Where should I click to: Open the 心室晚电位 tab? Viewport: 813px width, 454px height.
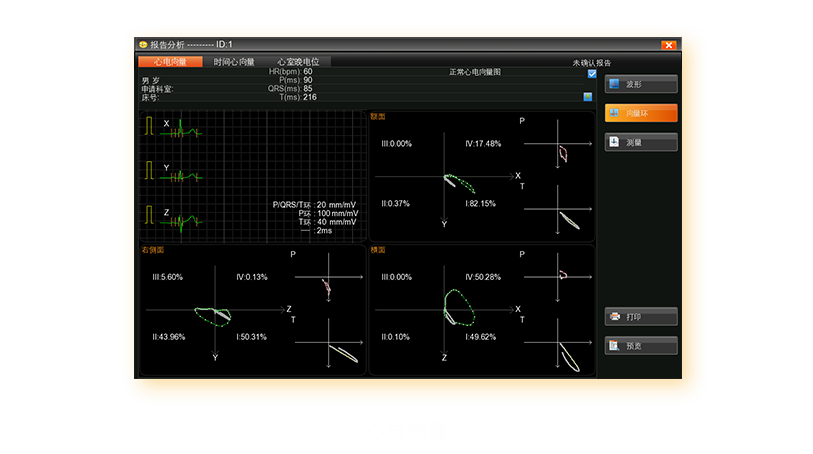(x=298, y=62)
